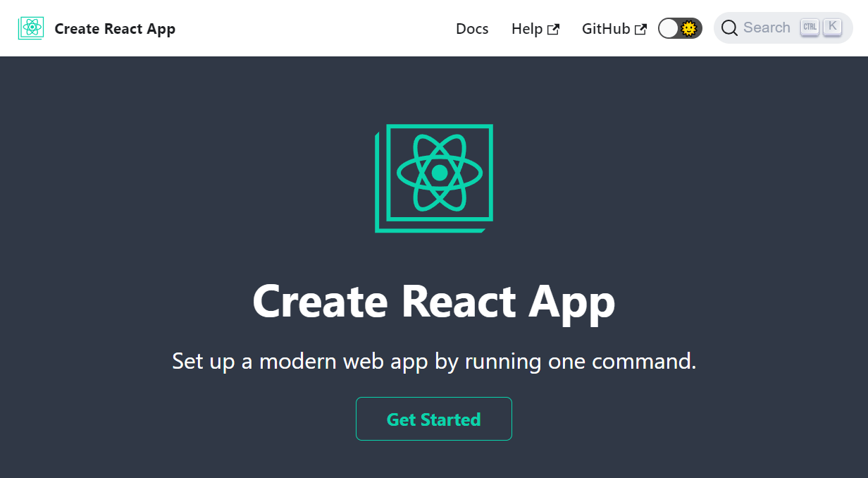Click the atom center in the hero logo
Viewport: 868px width, 478px height.
(440, 173)
